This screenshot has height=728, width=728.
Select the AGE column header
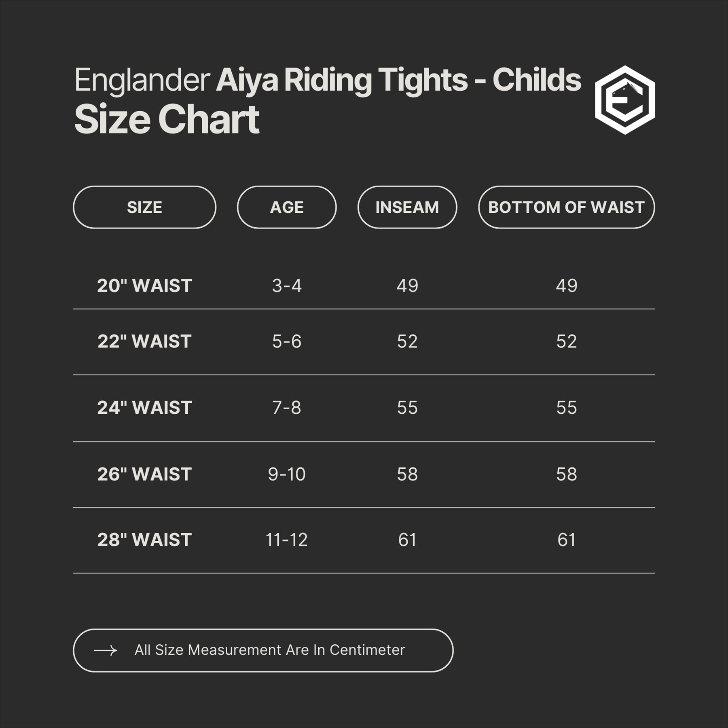287,207
